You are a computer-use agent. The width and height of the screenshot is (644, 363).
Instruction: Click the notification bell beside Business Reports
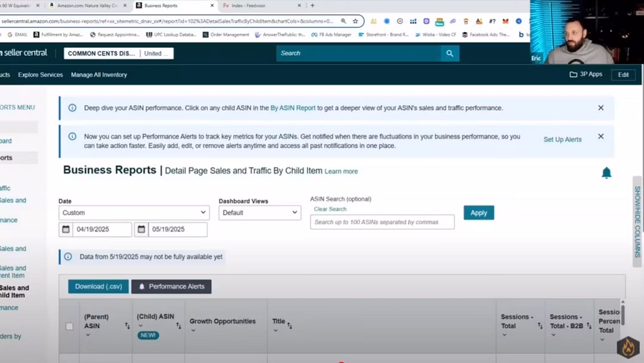coord(606,173)
